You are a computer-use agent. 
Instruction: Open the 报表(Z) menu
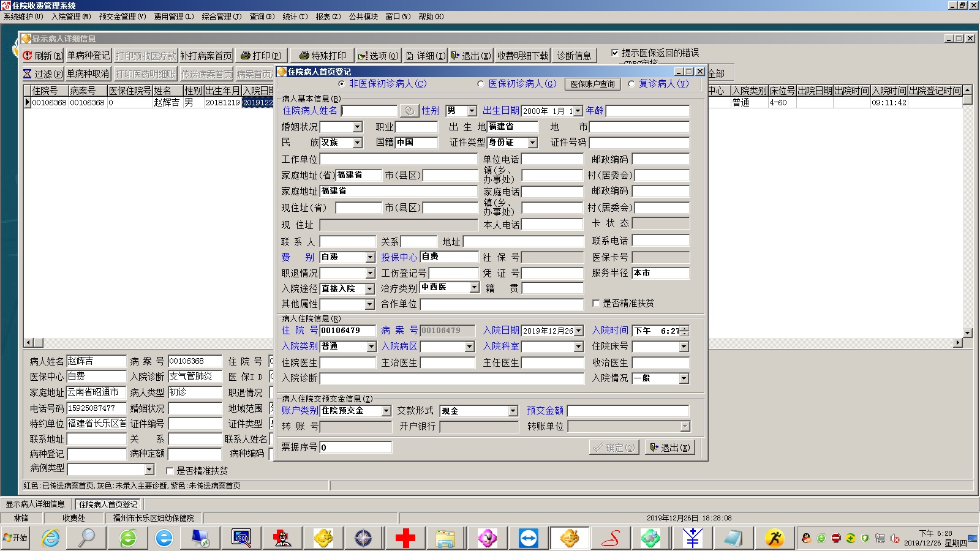(328, 17)
